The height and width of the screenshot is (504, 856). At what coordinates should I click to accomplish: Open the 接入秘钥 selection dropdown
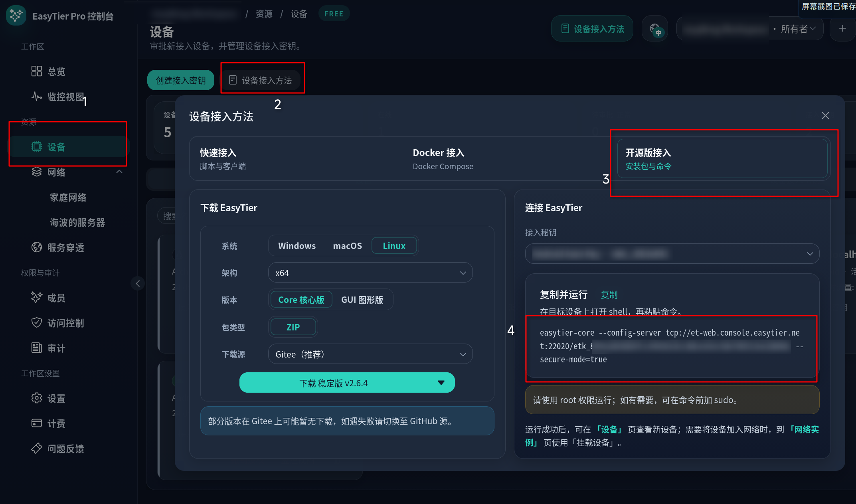(x=672, y=254)
